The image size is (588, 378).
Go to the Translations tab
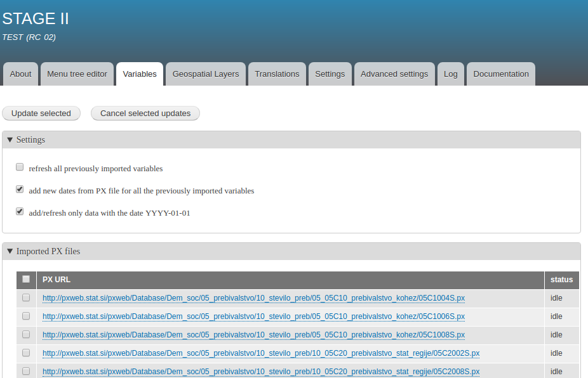(277, 74)
